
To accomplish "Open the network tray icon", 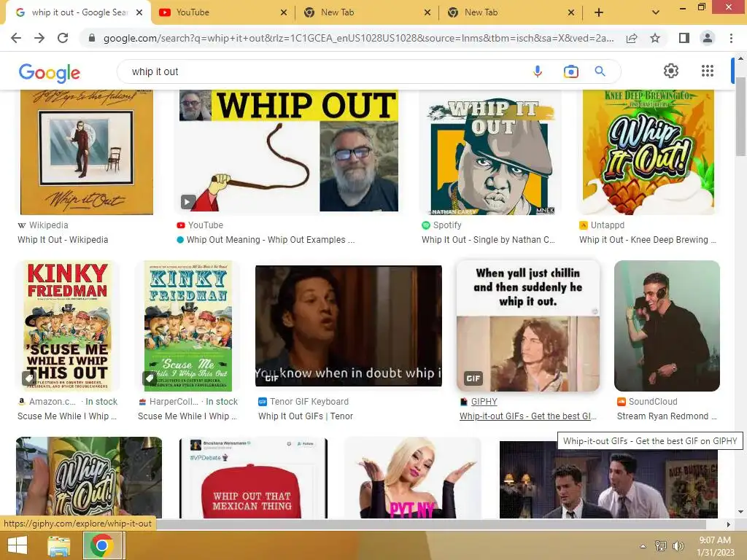I will coord(661,545).
